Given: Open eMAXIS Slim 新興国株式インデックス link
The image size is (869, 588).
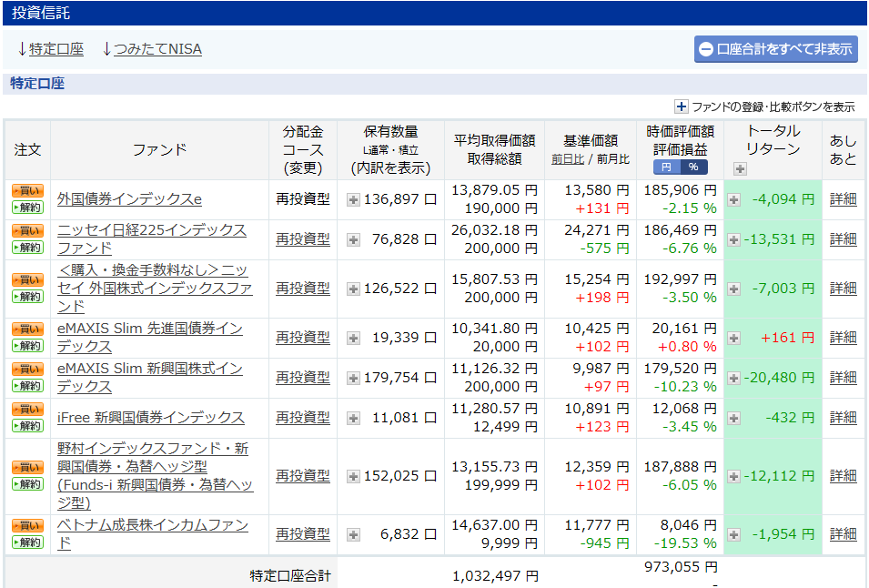Looking at the screenshot, I should (x=149, y=378).
